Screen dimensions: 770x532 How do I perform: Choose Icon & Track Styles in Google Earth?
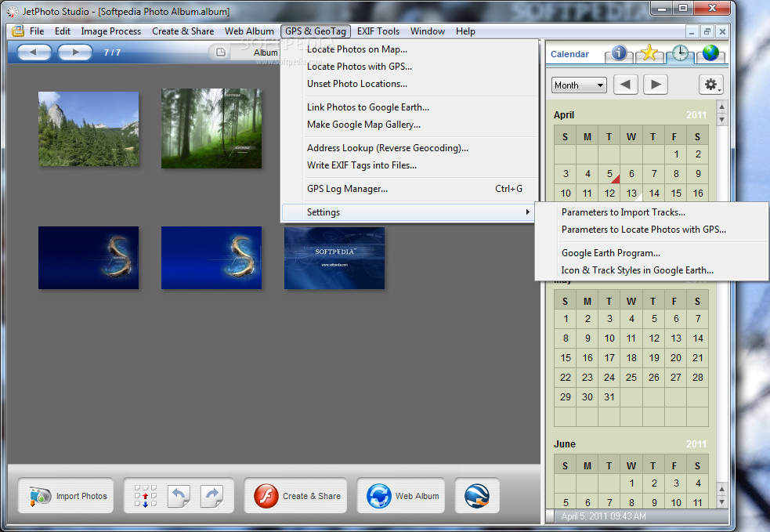652,270
